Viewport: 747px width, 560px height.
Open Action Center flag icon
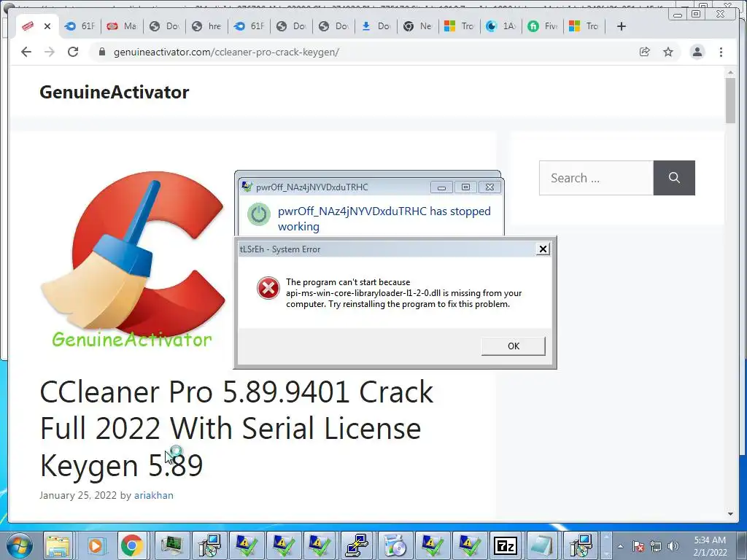click(638, 546)
